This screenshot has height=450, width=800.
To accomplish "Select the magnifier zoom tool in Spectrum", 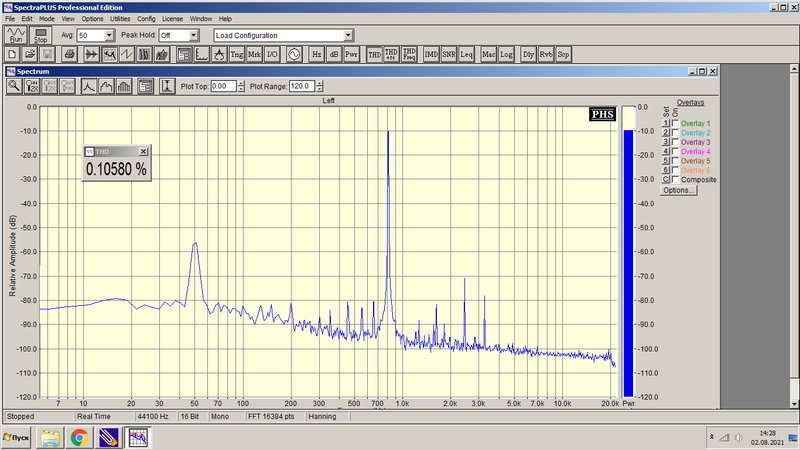I will [x=14, y=86].
